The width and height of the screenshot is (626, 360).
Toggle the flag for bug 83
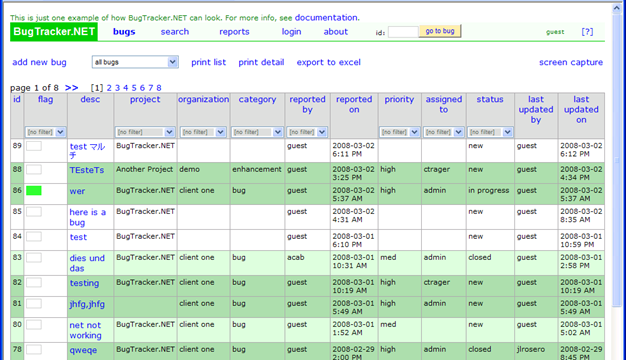point(34,257)
